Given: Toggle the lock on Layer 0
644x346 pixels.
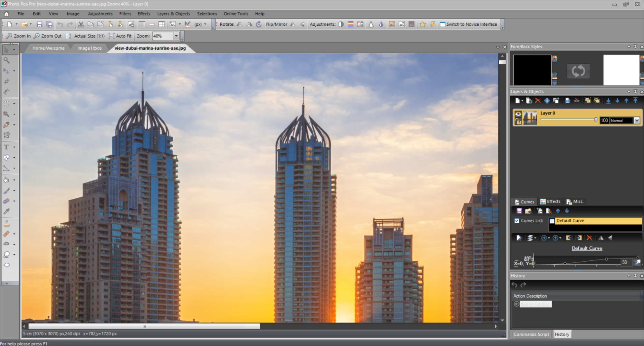Looking at the screenshot, I should (518, 121).
